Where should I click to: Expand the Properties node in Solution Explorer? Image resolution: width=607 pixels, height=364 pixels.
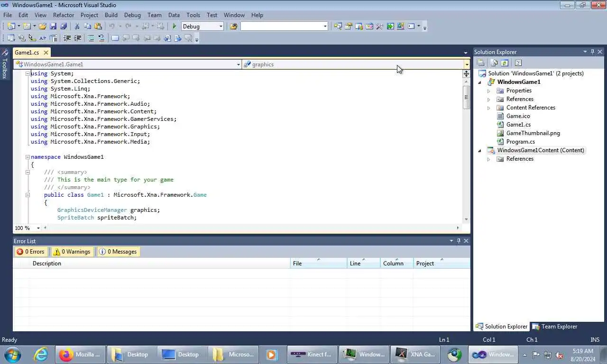click(x=488, y=91)
